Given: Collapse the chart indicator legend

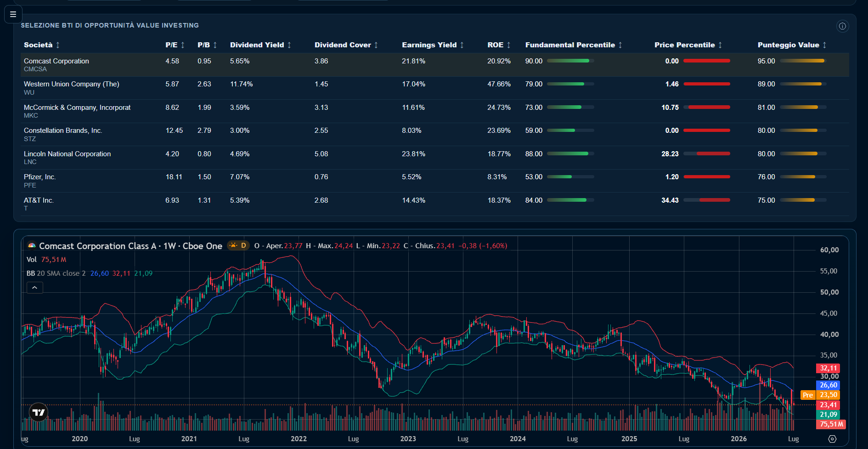Looking at the screenshot, I should (x=34, y=288).
